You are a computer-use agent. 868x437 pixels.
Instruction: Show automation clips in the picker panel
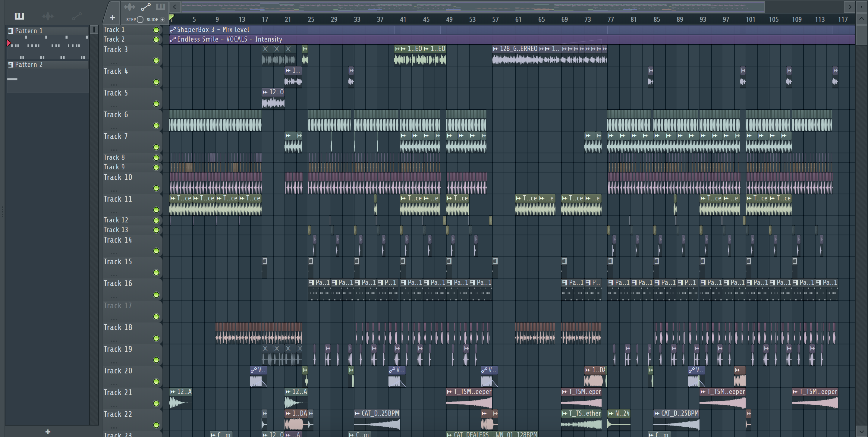point(77,16)
